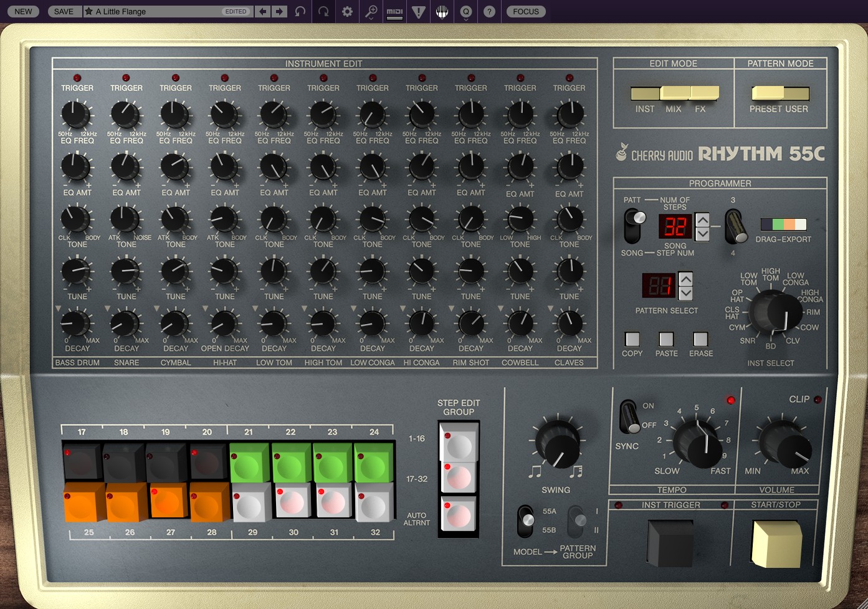868x609 pixels.
Task: Click the Snare TONE knob
Action: (x=125, y=219)
